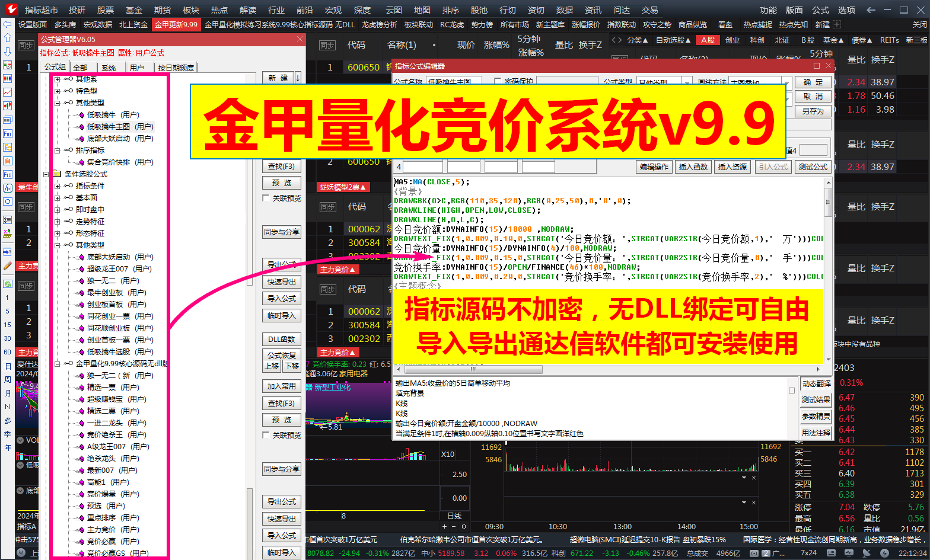Click the pencil drawing tool sidebar icon
The image size is (930, 560).
7,265
